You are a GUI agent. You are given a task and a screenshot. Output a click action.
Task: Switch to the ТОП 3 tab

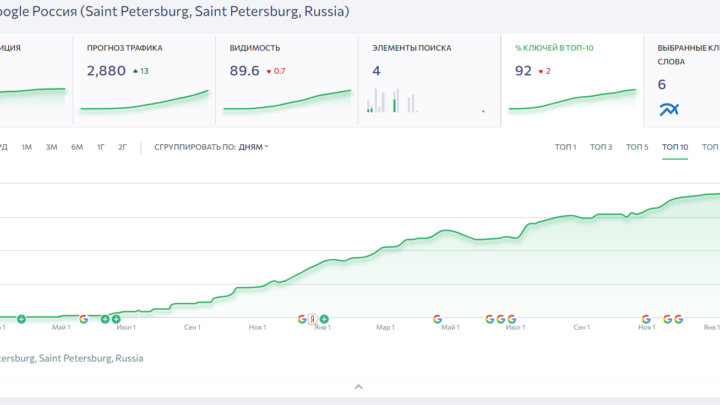601,147
